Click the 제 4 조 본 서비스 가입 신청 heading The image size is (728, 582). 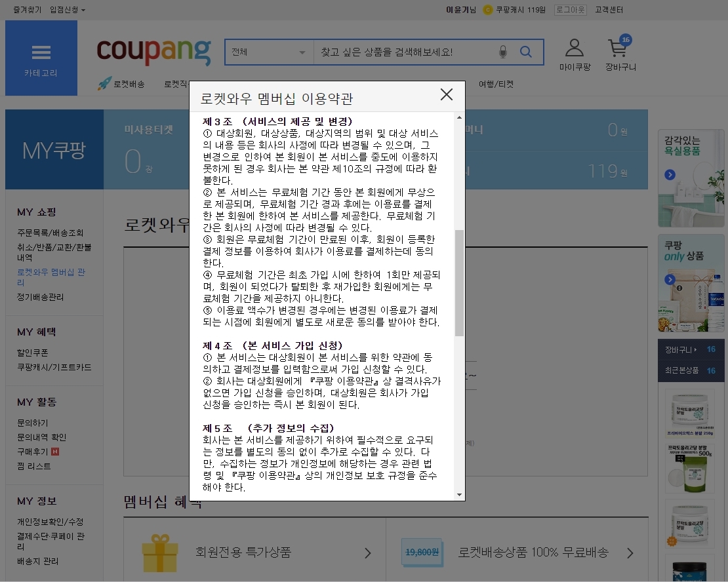pos(273,345)
